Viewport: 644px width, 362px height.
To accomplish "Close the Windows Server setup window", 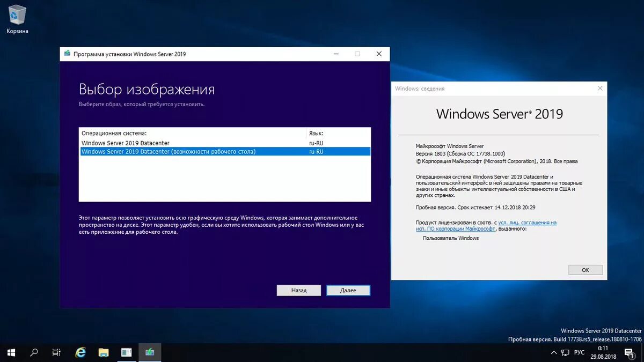I will [379, 54].
